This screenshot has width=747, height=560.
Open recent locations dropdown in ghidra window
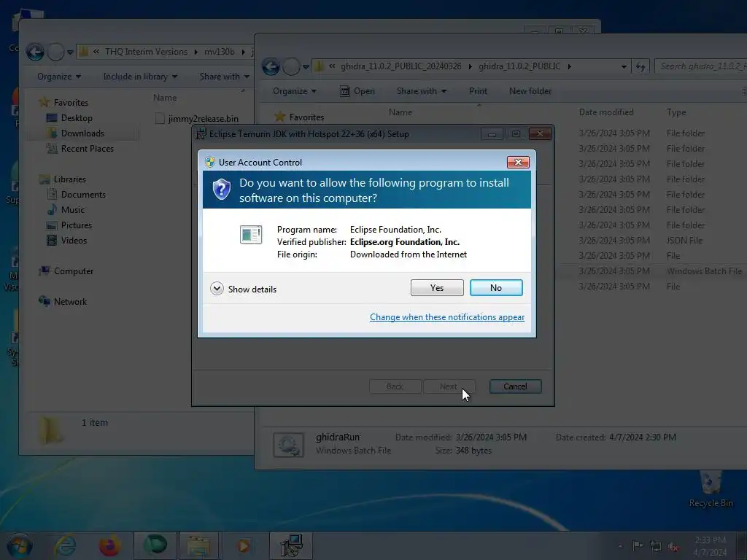tap(306, 66)
